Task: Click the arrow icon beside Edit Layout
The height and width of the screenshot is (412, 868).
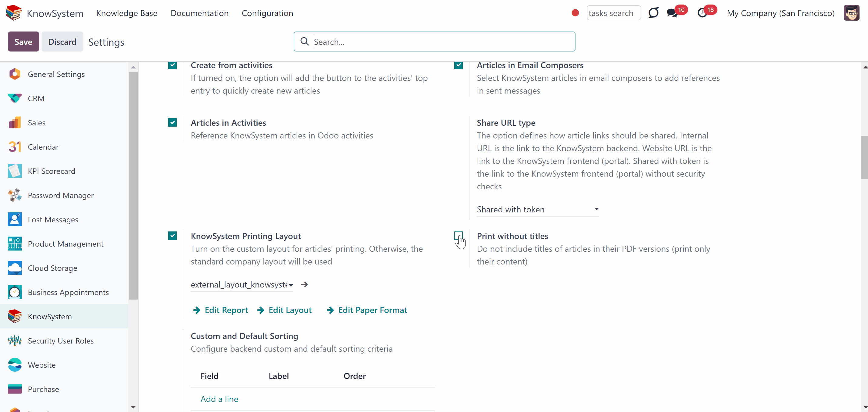Action: tap(260, 310)
